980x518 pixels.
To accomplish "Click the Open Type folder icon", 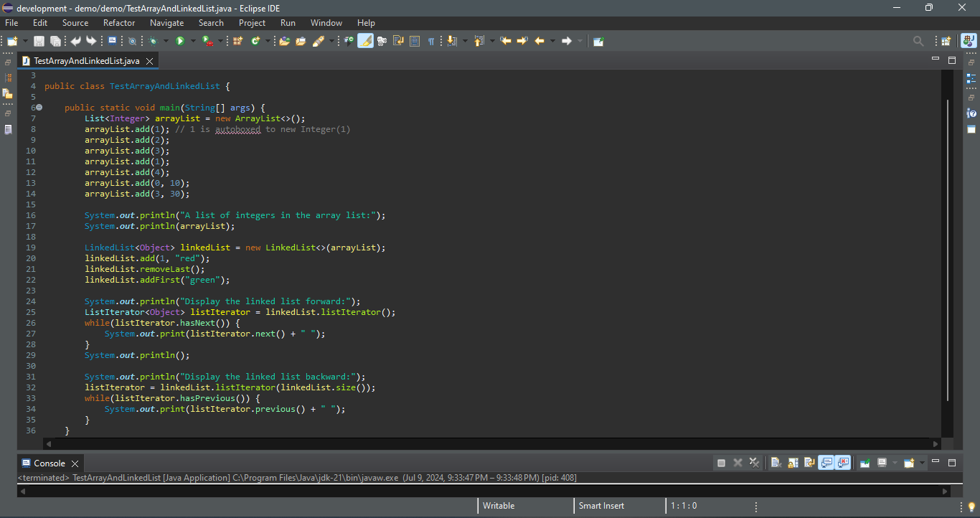I will pyautogui.click(x=284, y=42).
